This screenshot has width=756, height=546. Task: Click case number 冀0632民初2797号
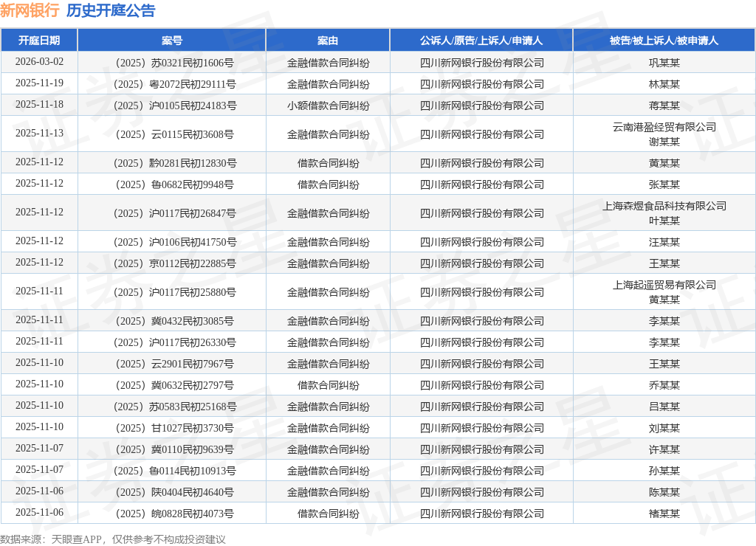click(x=174, y=386)
